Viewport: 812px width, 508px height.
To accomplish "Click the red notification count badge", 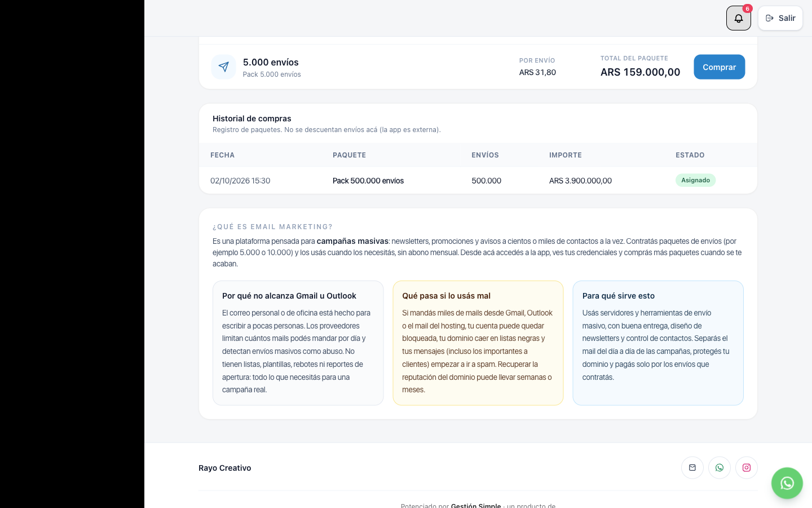I will point(747,8).
